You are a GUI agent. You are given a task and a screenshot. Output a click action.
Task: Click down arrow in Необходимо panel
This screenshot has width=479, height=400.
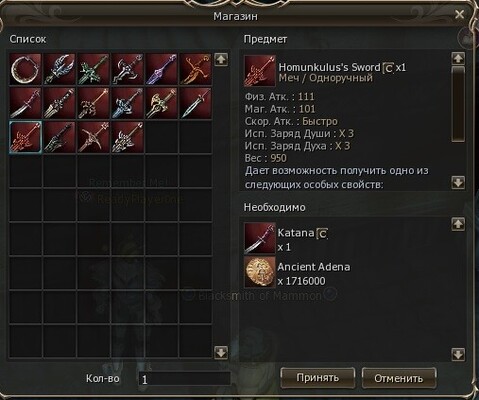click(x=458, y=354)
